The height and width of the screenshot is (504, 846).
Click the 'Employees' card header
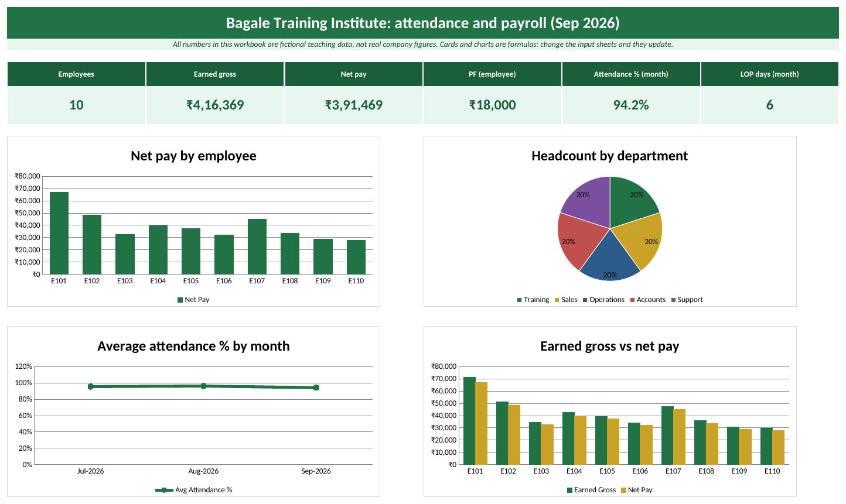coord(76,74)
